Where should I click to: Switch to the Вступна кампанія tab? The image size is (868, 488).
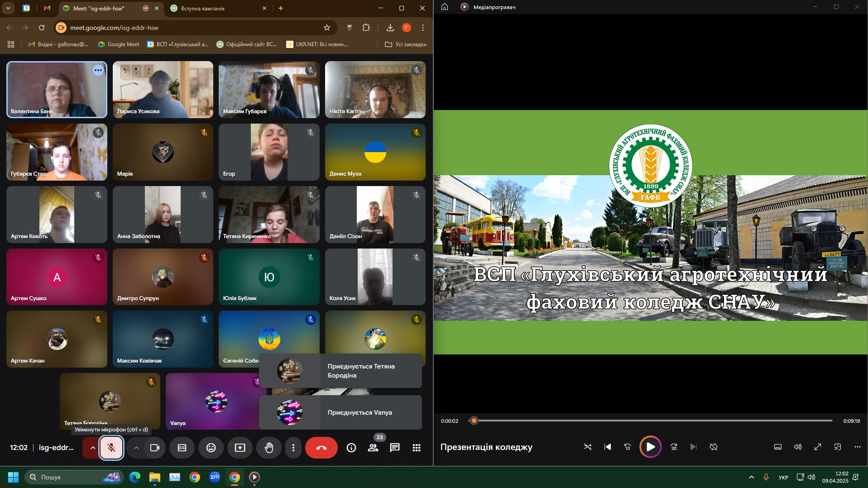click(x=219, y=8)
